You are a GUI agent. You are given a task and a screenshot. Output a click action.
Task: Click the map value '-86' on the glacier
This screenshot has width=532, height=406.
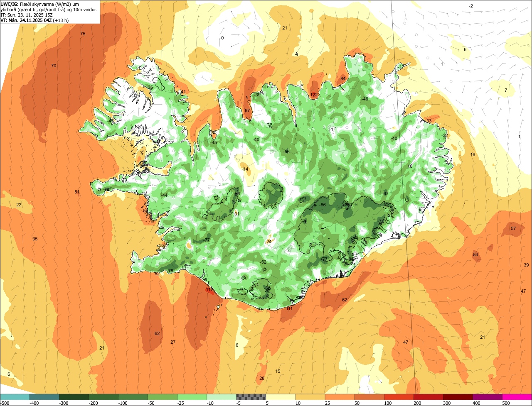[x=323, y=205]
